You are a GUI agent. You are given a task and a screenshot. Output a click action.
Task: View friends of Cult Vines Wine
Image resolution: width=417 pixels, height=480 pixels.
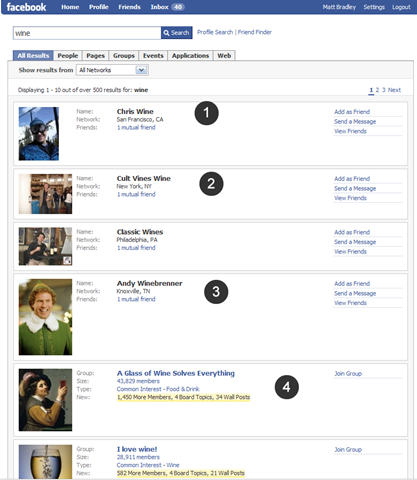(x=350, y=198)
